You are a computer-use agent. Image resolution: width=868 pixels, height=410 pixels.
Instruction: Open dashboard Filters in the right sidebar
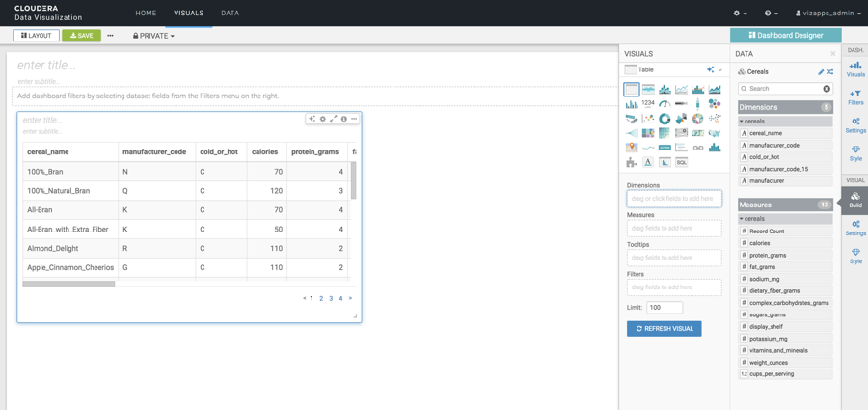pos(855,96)
